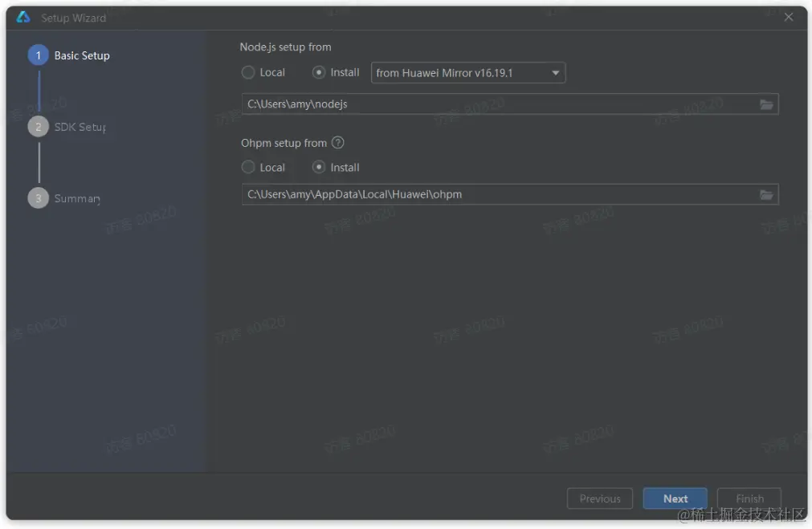Click the "Node.js setup from" label
Image resolution: width=812 pixels, height=529 pixels.
pyautogui.click(x=285, y=47)
